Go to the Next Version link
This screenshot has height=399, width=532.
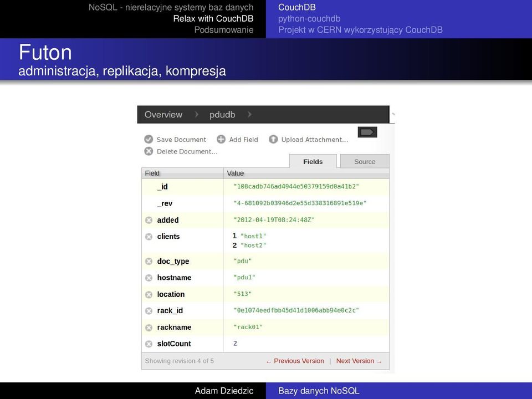(359, 361)
